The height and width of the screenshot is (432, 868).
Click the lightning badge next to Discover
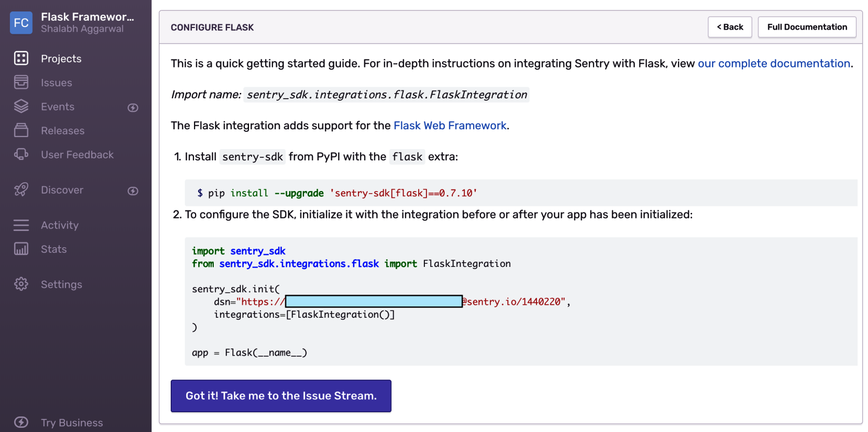point(133,191)
